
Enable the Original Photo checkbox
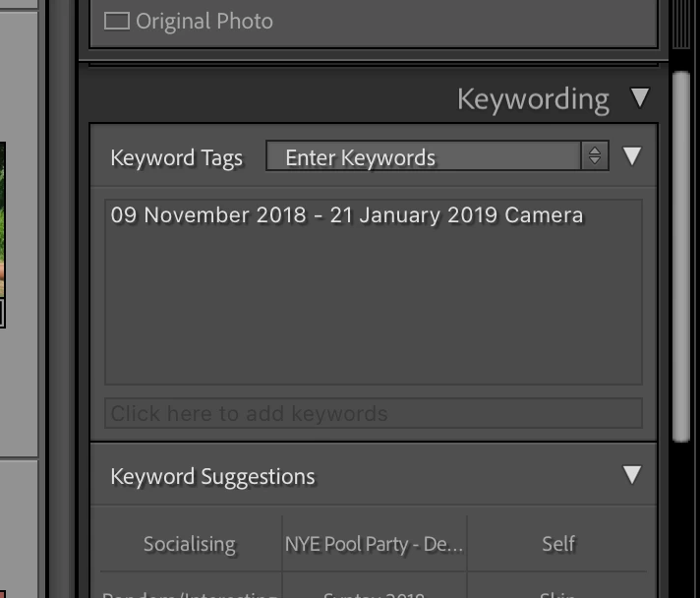coord(117,21)
